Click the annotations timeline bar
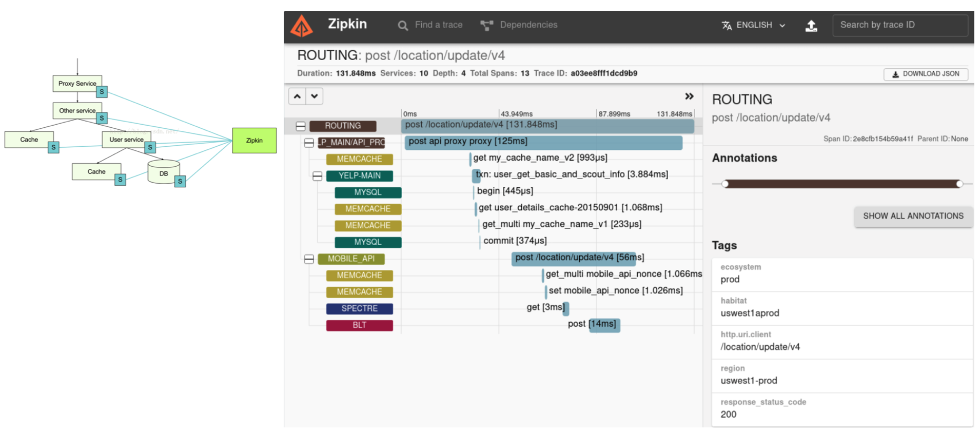This screenshot has width=980, height=431. pyautogui.click(x=842, y=184)
